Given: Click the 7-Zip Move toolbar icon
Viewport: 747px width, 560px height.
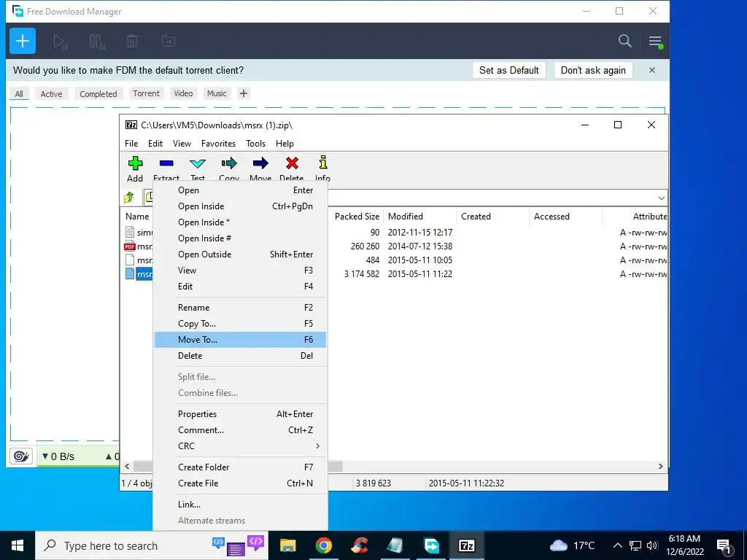Looking at the screenshot, I should [x=260, y=168].
